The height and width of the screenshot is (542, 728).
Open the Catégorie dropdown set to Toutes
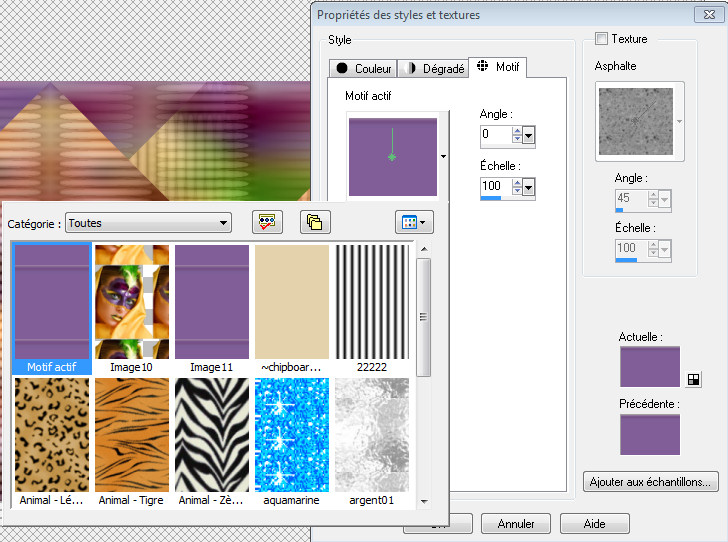point(150,223)
